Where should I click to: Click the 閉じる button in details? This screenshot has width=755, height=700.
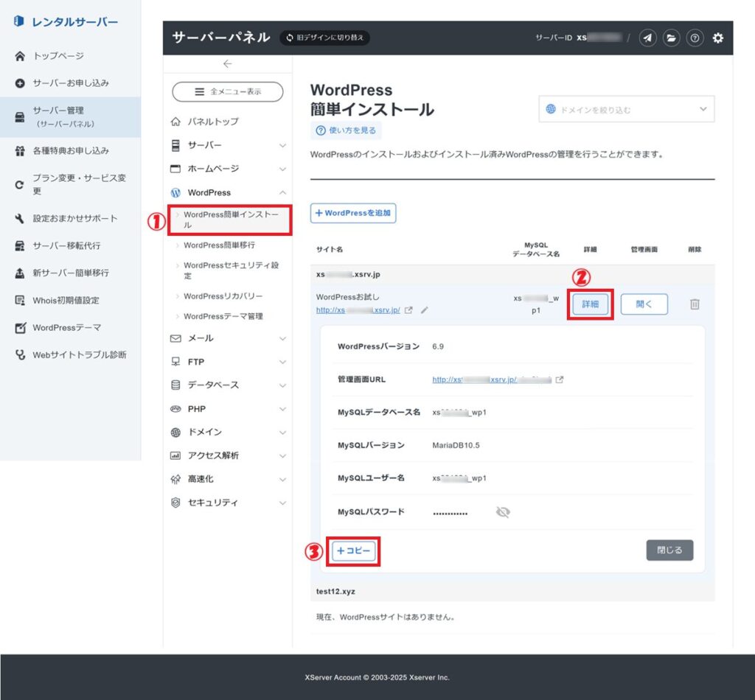[669, 550]
